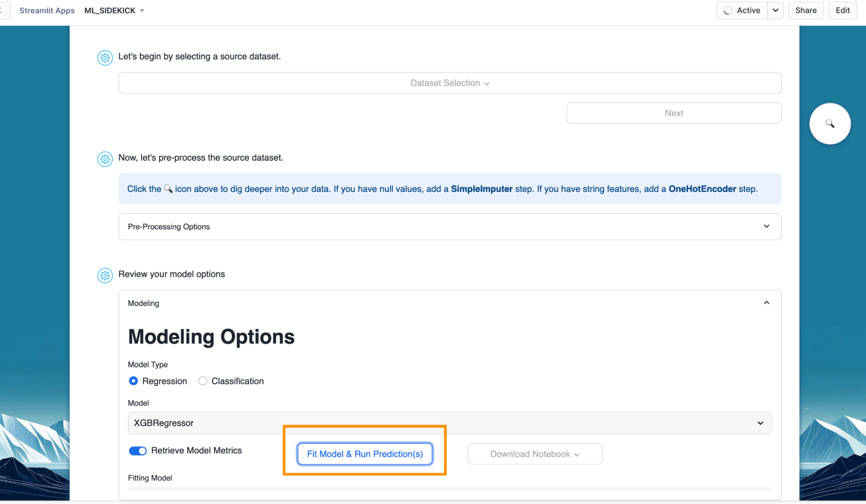The height and width of the screenshot is (504, 866).
Task: Open the ML_SIDEKICK app name caret
Action: pos(142,10)
